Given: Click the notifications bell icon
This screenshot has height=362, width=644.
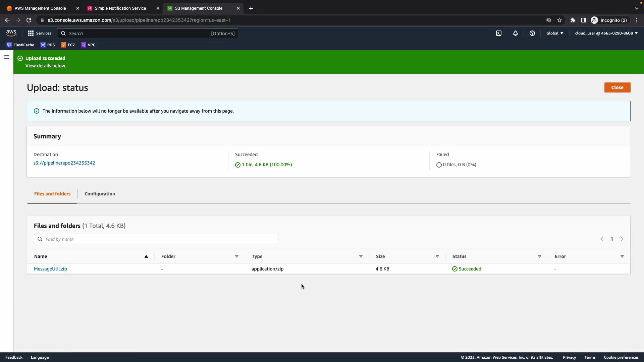Looking at the screenshot, I should pyautogui.click(x=516, y=33).
